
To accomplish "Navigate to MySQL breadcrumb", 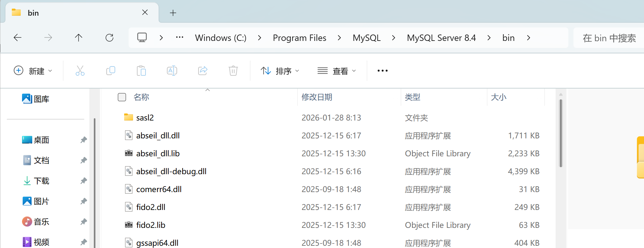I will point(367,38).
